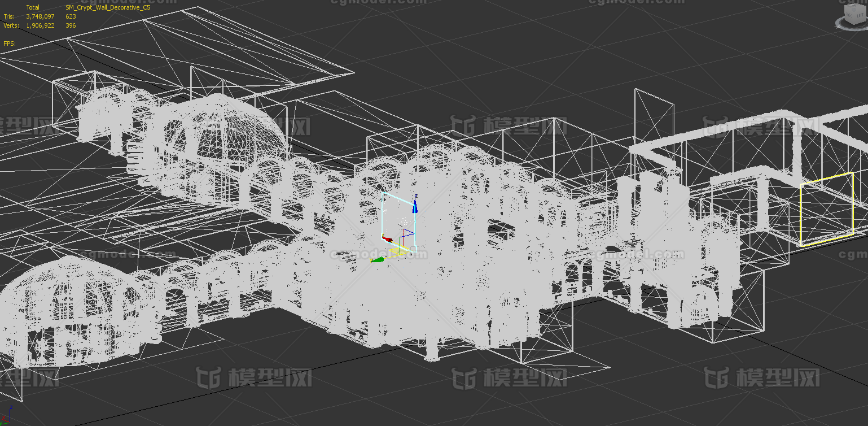This screenshot has width=868, height=426.
Task: Click the Total column header in stats
Action: click(33, 7)
